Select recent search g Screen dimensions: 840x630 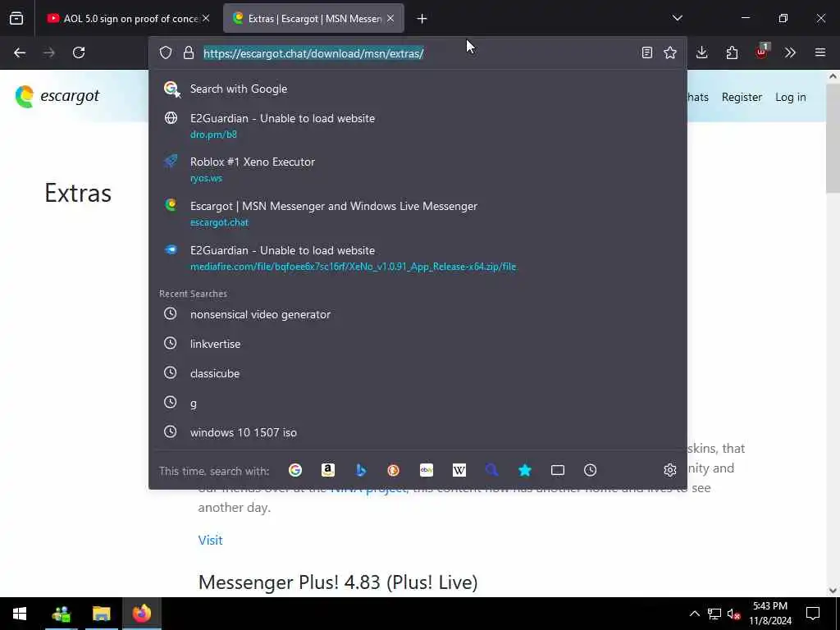pyautogui.click(x=418, y=403)
